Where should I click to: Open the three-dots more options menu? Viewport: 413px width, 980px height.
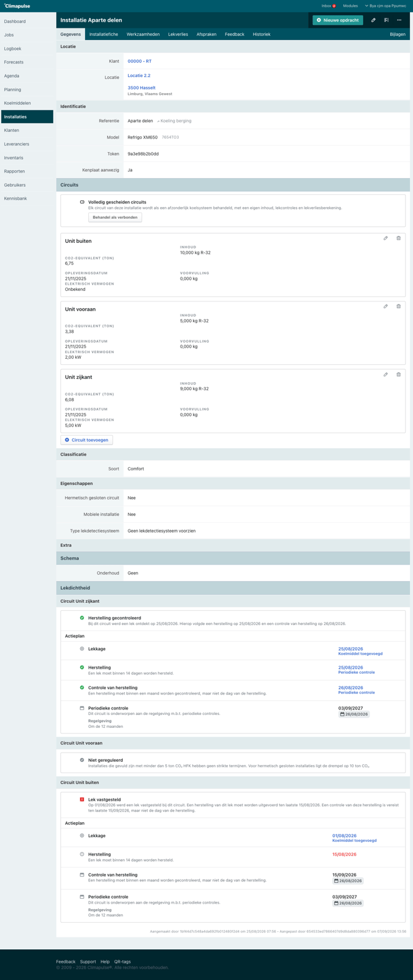(x=399, y=20)
